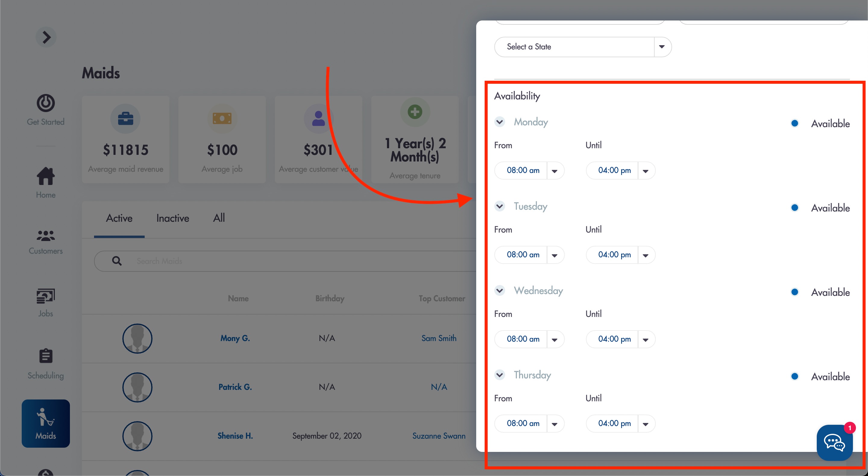This screenshot has height=476, width=868.
Task: Toggle Tuesday Available switch
Action: coord(794,208)
